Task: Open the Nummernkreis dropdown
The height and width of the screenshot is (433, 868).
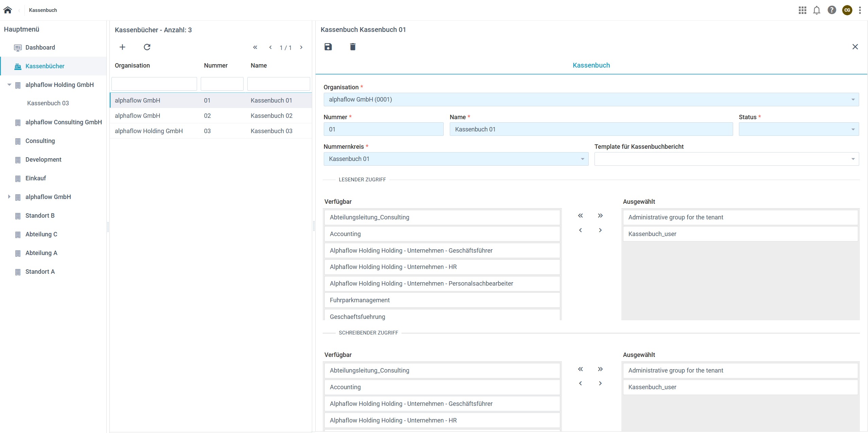Action: pos(456,159)
